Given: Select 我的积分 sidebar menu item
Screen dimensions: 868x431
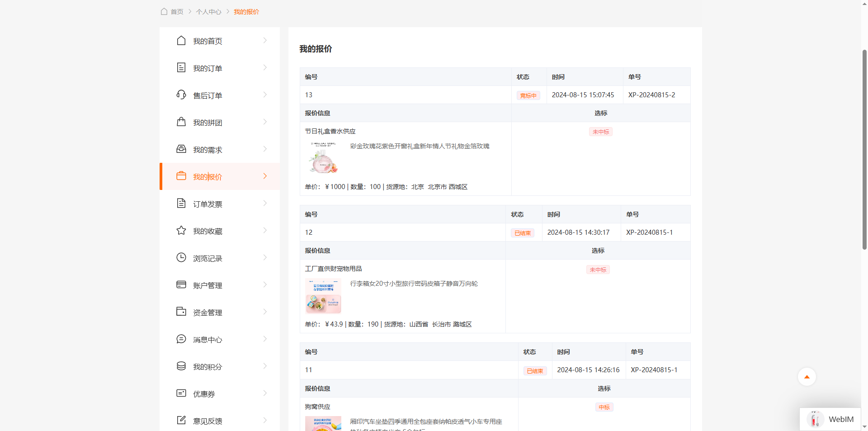Looking at the screenshot, I should click(x=208, y=367).
